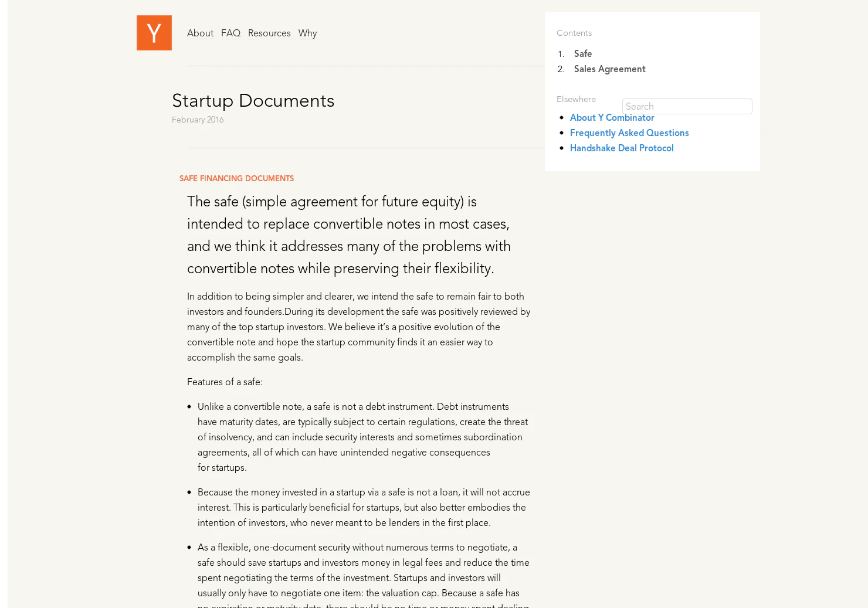Open the About page
This screenshot has height=608, width=868.
(200, 33)
